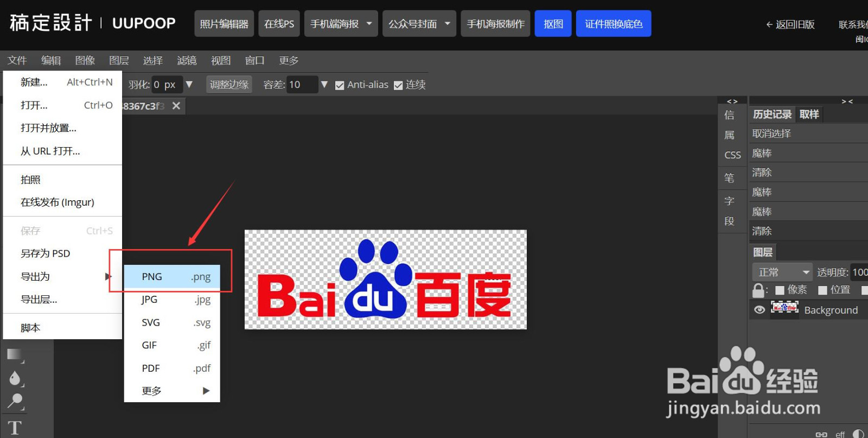The width and height of the screenshot is (868, 438).
Task: Click the 证件照换底色 button
Action: (x=614, y=24)
